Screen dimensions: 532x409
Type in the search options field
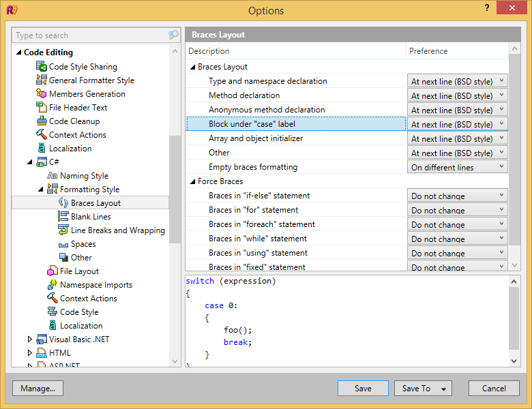pyautogui.click(x=89, y=35)
